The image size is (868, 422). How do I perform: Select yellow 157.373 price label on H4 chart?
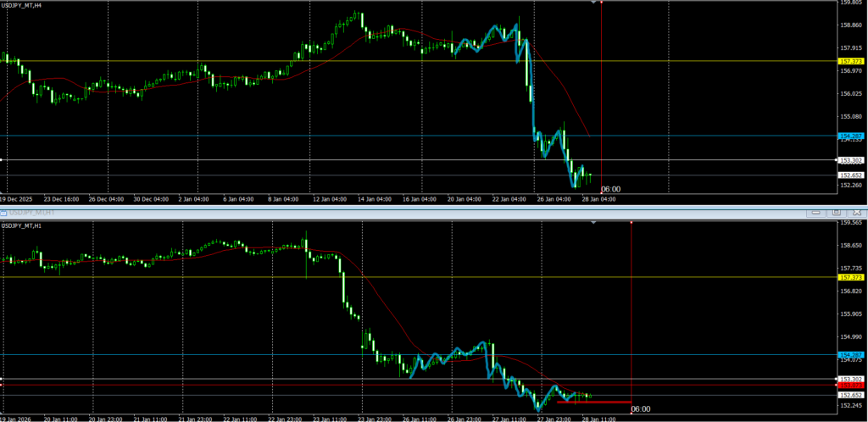(850, 62)
